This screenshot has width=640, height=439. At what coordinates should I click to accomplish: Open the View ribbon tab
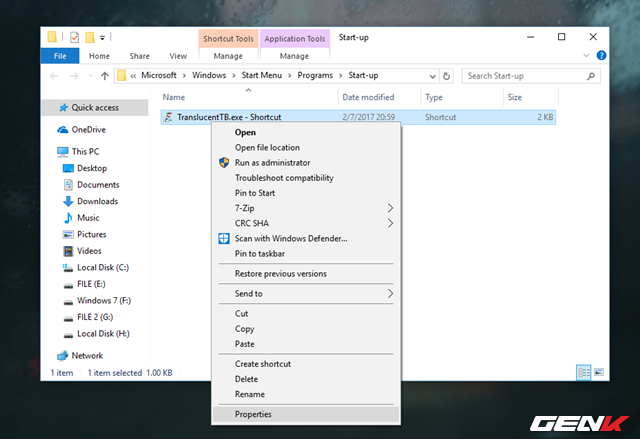point(178,56)
